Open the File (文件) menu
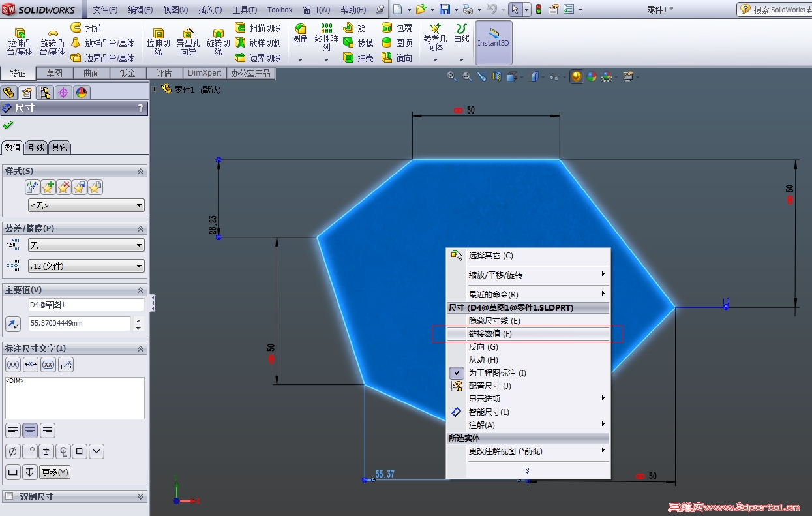 106,10
